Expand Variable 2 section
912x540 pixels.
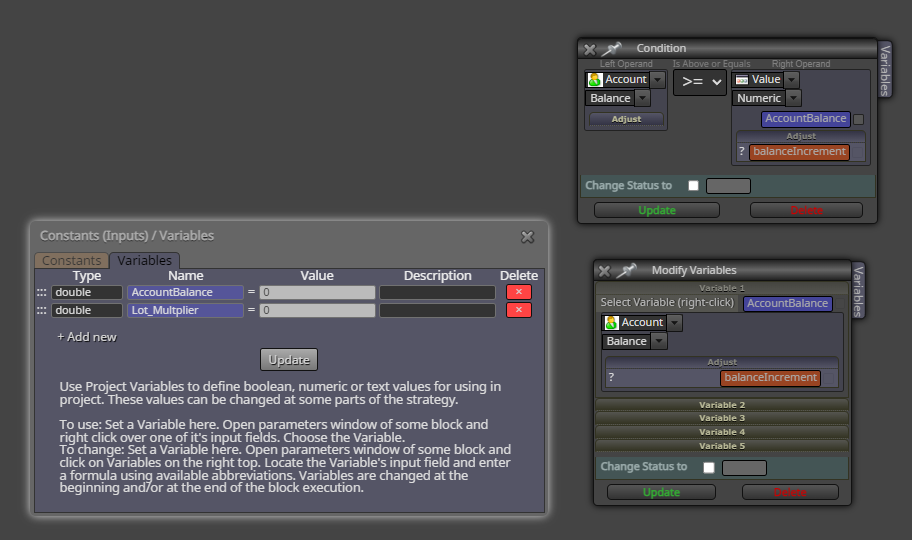click(722, 405)
